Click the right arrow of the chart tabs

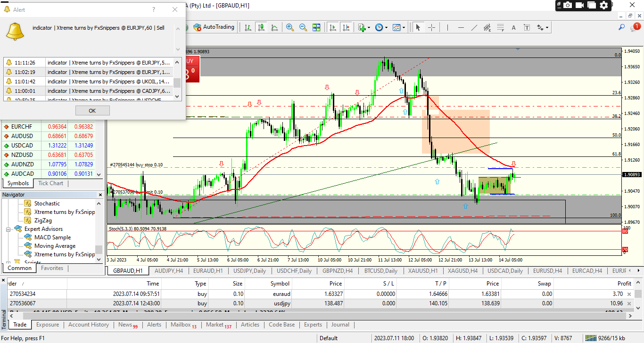(x=640, y=271)
